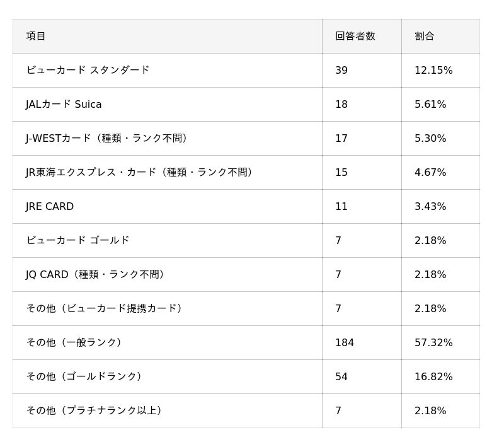This screenshot has height=447, width=504.
Task: Select the 57.32% percentage cell
Action: 433,342
